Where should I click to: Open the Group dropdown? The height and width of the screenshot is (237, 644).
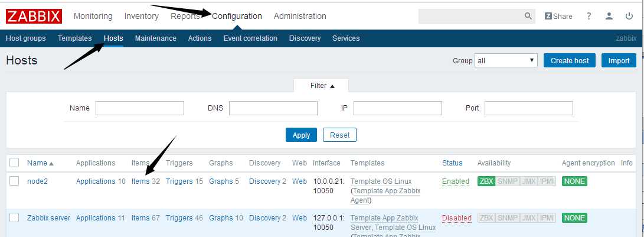pos(506,60)
